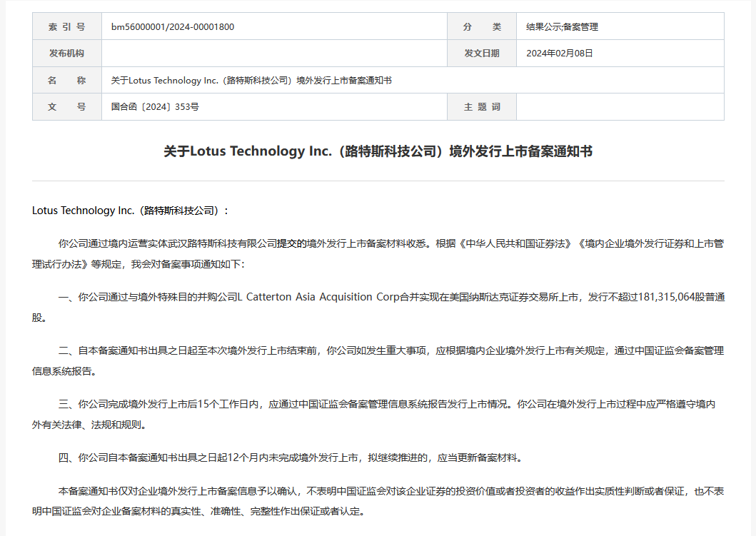The width and height of the screenshot is (756, 536).
Task: Click the Lotus Technology Inc. salutation line
Action: click(x=130, y=211)
